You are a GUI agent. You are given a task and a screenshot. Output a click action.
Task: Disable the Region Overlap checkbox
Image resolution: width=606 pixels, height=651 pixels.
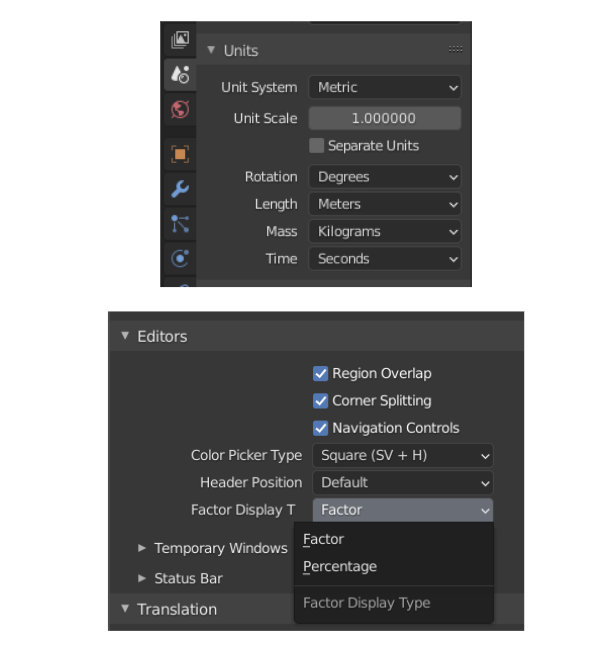[x=320, y=373]
